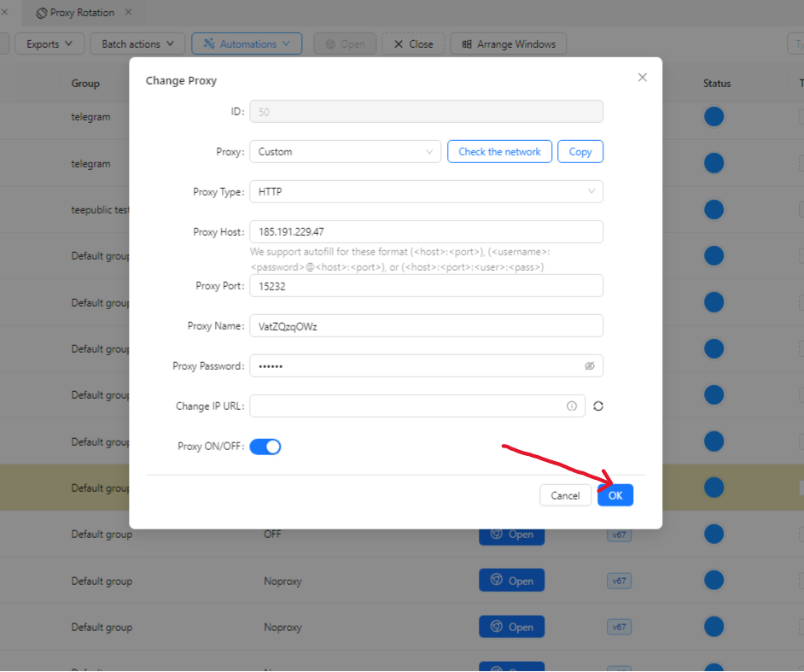Image resolution: width=804 pixels, height=672 pixels.
Task: Cancel the Change Proxy dialog
Action: [565, 495]
